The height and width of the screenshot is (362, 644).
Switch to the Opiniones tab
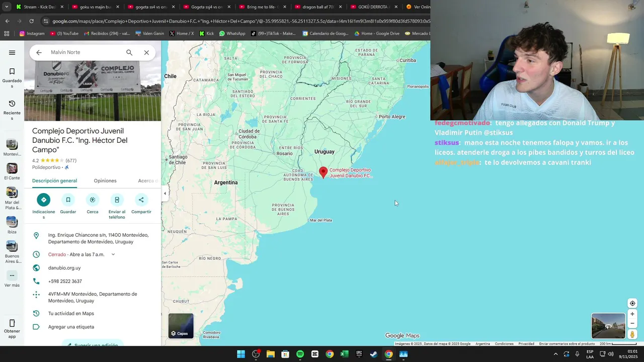(105, 181)
